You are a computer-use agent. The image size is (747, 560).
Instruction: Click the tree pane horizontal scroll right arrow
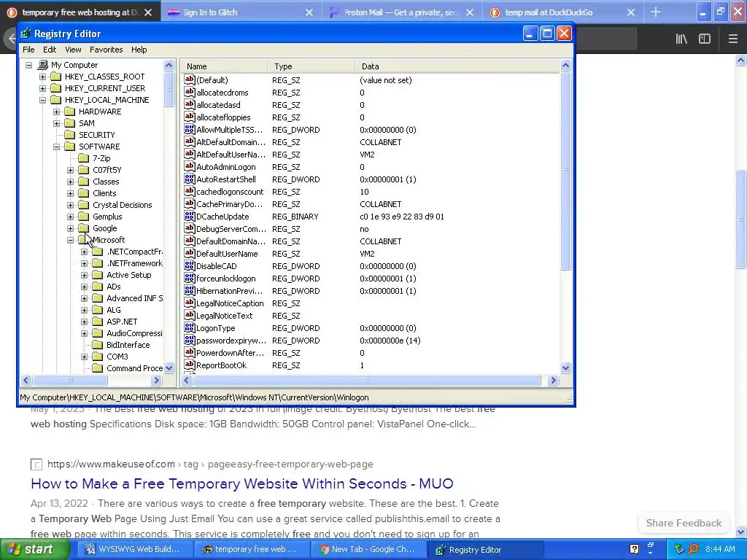click(x=156, y=381)
